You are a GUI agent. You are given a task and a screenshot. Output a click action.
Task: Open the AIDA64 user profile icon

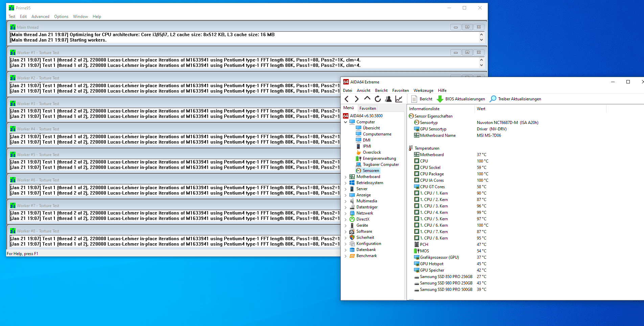pyautogui.click(x=388, y=99)
